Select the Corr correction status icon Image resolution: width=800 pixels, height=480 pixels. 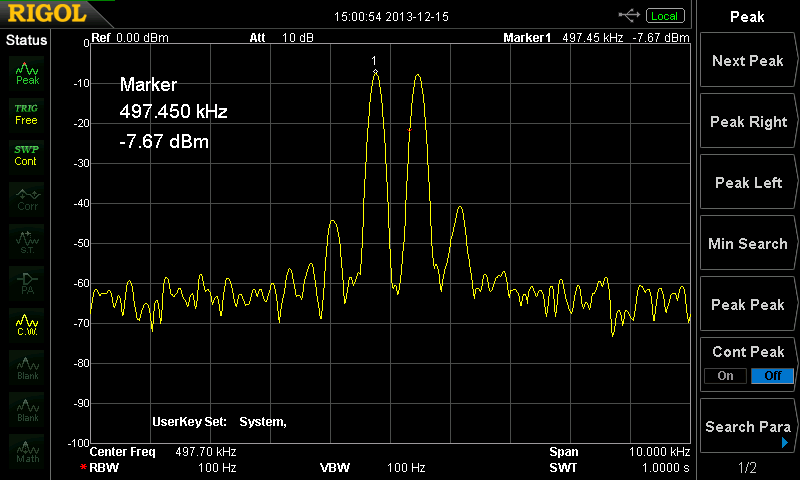click(27, 198)
